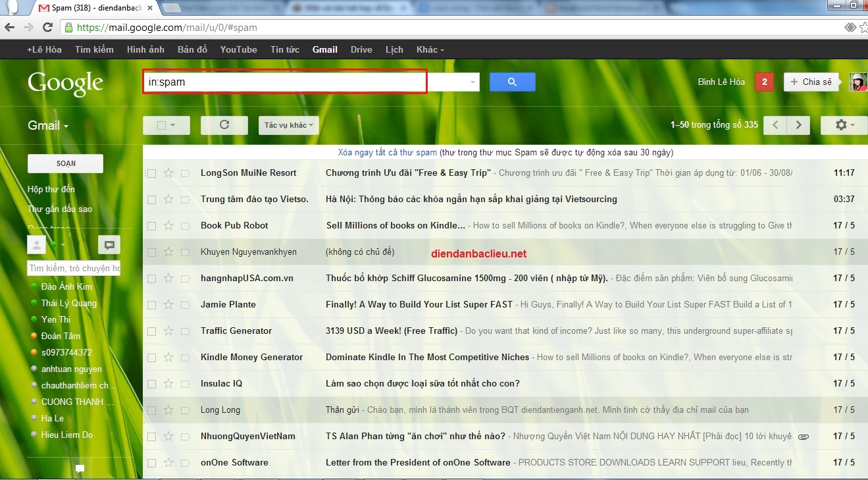Click Xóa ngay tất cả thư spam link
This screenshot has height=480, width=868.
click(387, 152)
